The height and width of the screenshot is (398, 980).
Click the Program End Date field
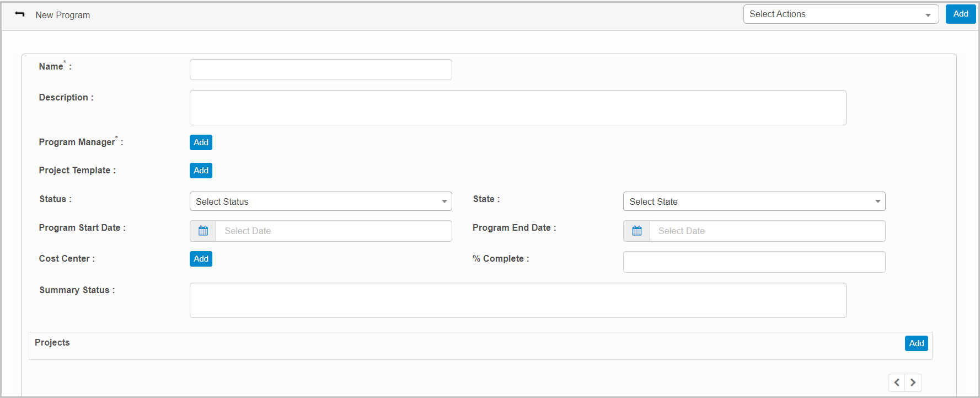coord(767,231)
